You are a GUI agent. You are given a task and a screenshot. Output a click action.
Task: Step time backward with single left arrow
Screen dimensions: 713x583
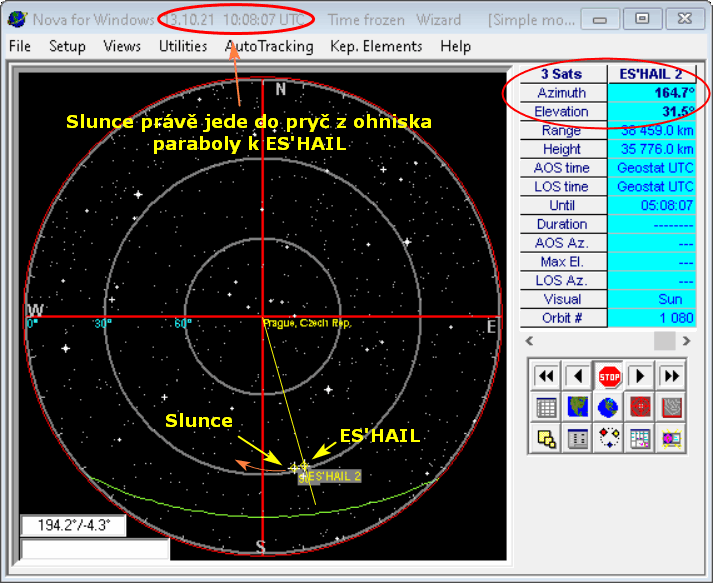click(578, 376)
